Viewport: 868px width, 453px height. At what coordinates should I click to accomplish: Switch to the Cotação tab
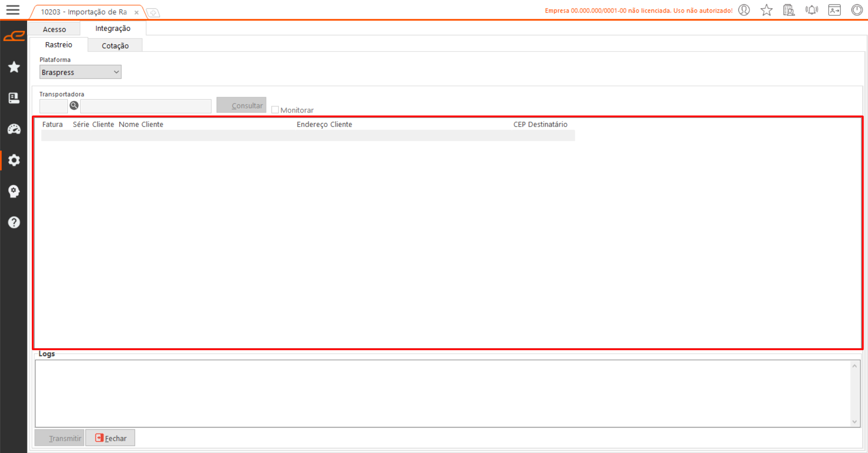point(115,46)
